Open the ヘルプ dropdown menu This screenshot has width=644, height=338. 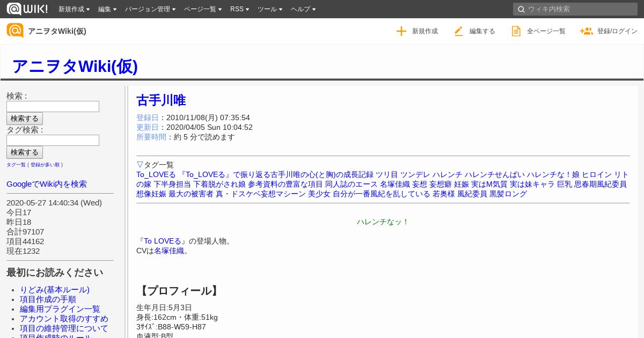303,9
